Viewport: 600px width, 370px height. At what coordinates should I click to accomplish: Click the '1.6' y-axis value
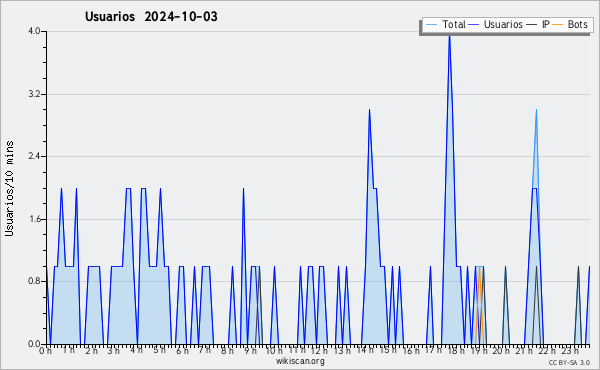coord(34,219)
